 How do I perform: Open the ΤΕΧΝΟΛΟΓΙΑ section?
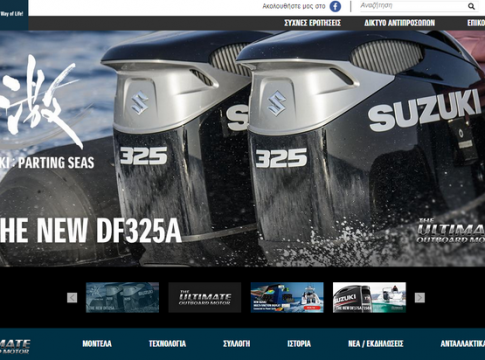point(167,344)
